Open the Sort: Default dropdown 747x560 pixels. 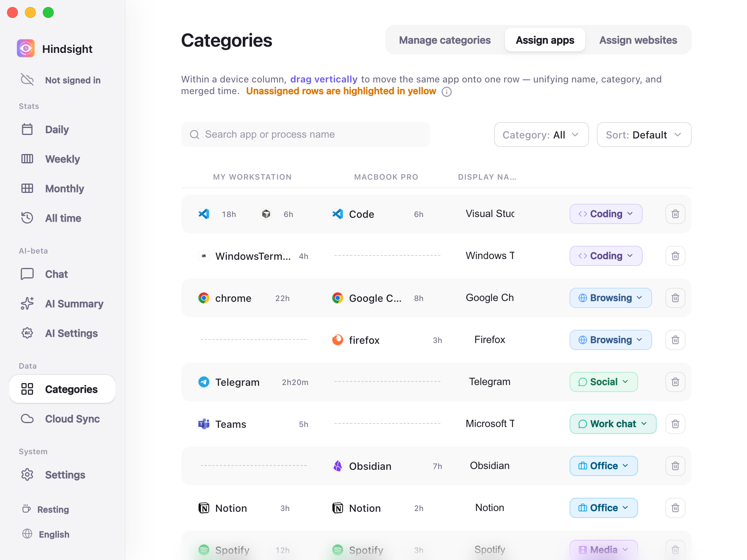coord(644,135)
